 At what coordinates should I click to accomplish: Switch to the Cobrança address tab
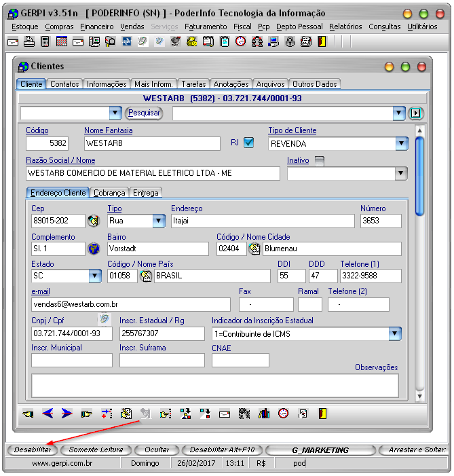109,193
